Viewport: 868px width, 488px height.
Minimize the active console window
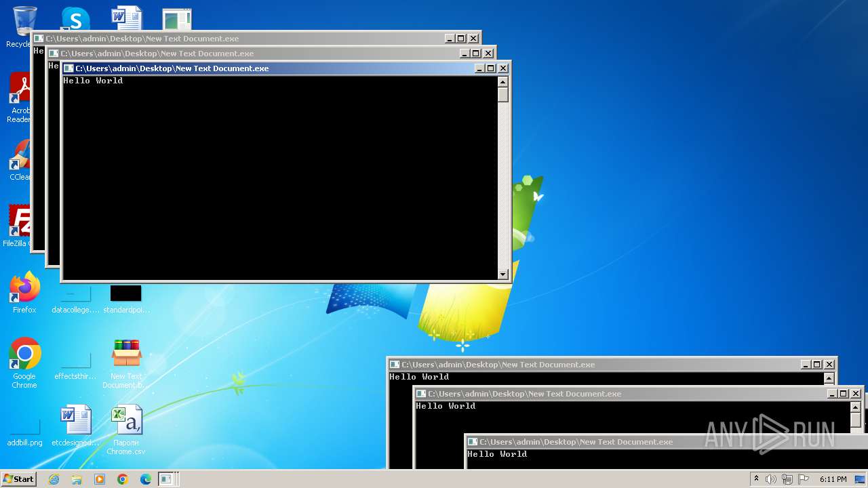[479, 68]
